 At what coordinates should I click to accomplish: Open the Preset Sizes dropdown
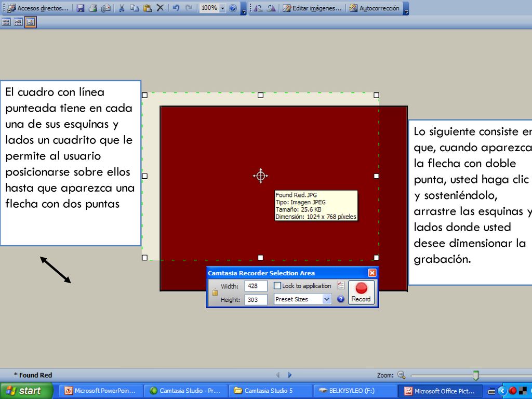(303, 299)
